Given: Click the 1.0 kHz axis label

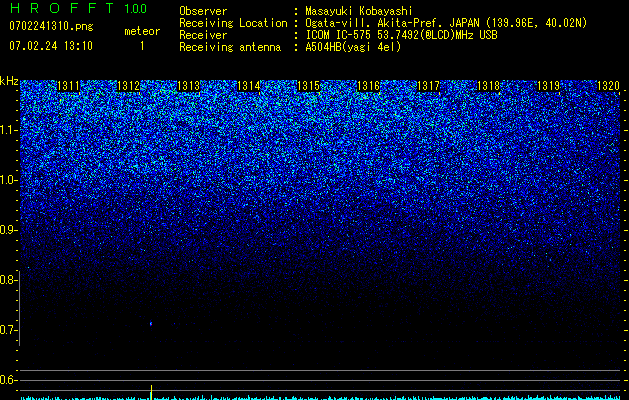Looking at the screenshot, I should [x=8, y=180].
